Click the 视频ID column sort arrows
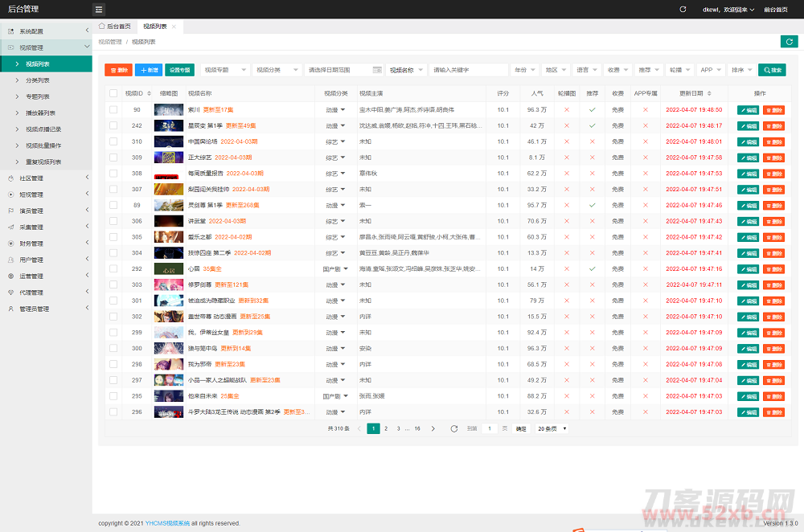This screenshot has height=532, width=804. [x=149, y=93]
